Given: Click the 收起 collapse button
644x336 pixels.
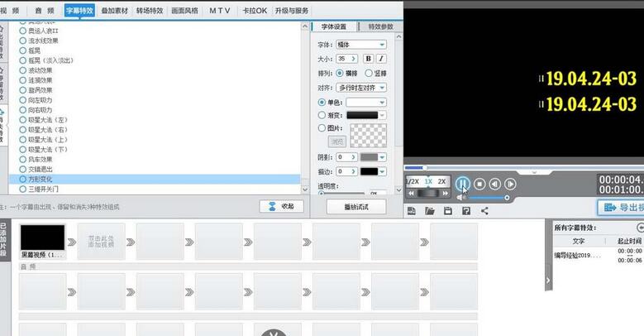Looking at the screenshot, I should tap(281, 206).
